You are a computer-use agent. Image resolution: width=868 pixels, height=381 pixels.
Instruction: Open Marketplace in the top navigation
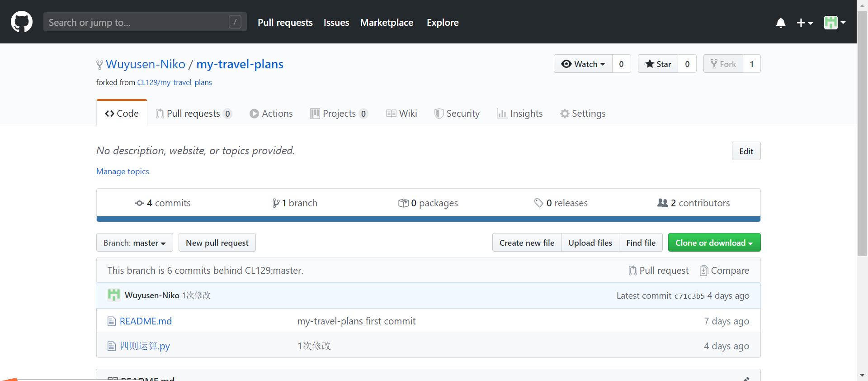coord(387,23)
